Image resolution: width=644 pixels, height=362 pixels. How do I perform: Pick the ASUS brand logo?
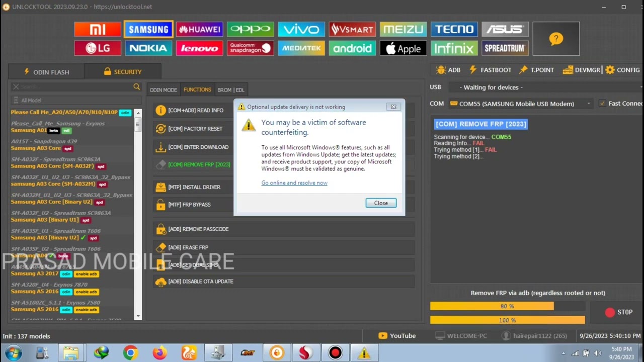click(x=505, y=29)
